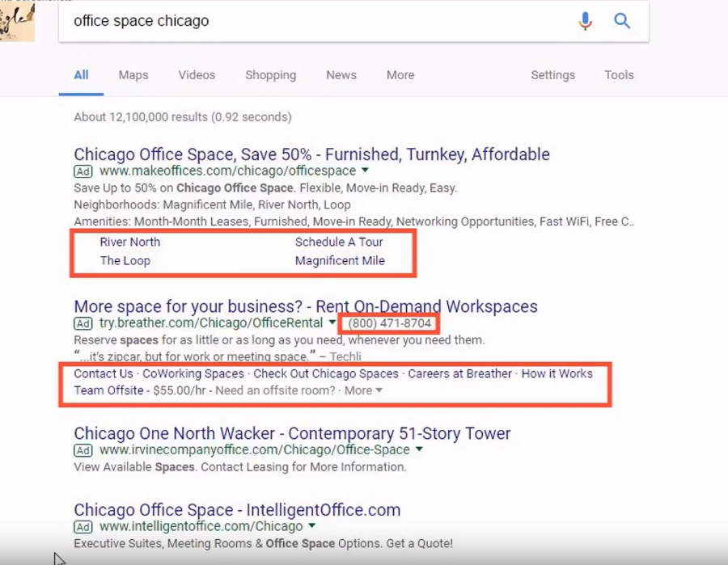Screen dimensions: 728x565
Task: Switch to the Videos tab
Action: click(x=197, y=75)
